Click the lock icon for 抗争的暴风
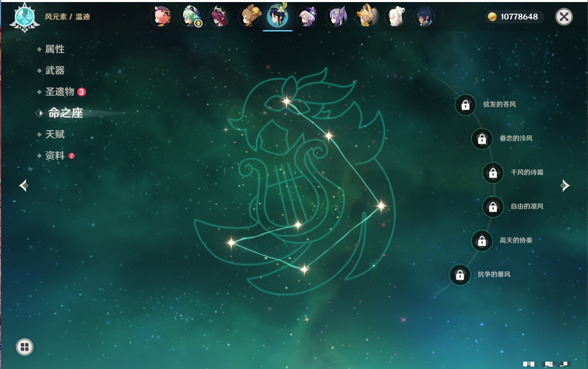588x369 pixels. point(460,274)
